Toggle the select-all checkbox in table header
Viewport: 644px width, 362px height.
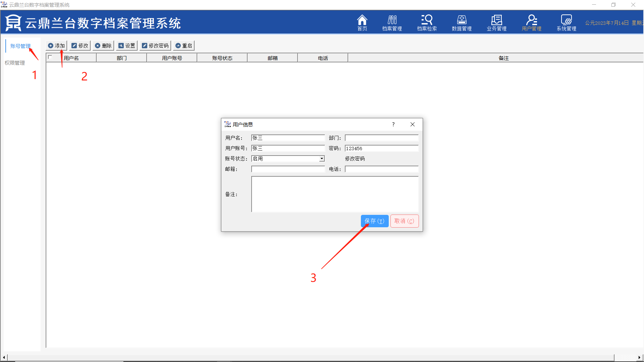50,57
